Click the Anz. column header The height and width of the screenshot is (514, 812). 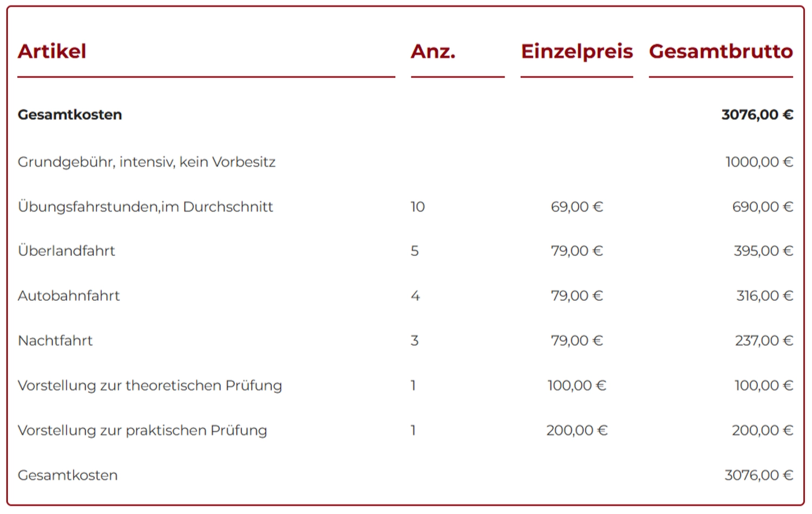[x=433, y=51]
